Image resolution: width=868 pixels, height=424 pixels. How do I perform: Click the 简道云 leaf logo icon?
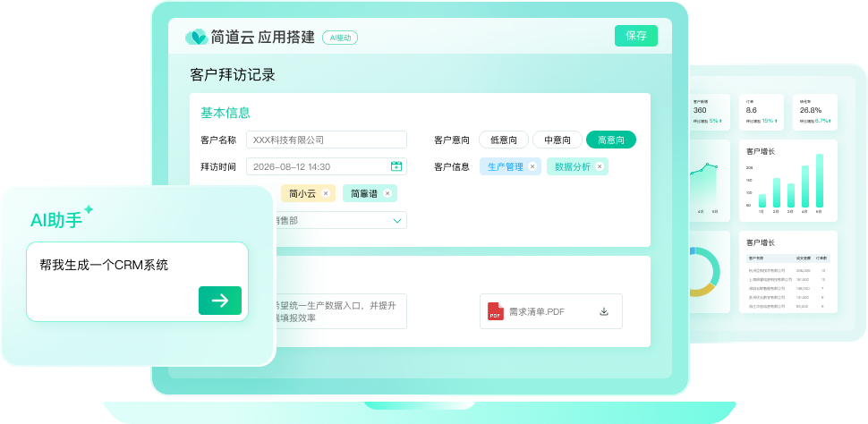click(x=196, y=37)
